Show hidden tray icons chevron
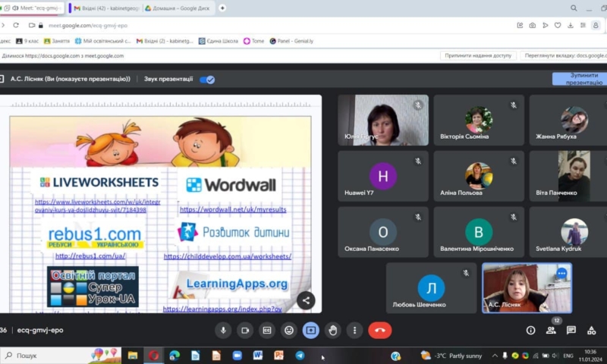Screen dimensions: 607x364 point(495,356)
